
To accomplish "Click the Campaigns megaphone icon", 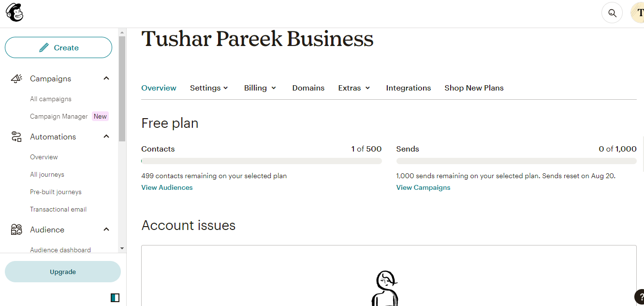I will [16, 78].
